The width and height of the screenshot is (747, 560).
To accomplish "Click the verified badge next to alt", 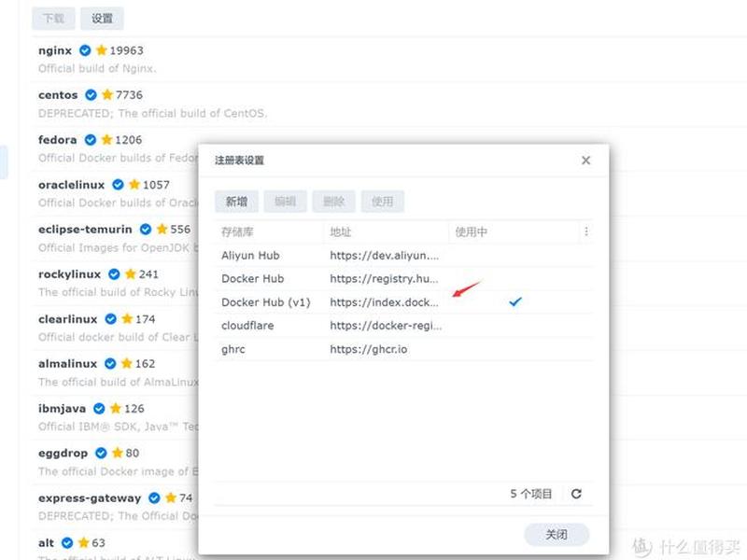I will tap(67, 542).
